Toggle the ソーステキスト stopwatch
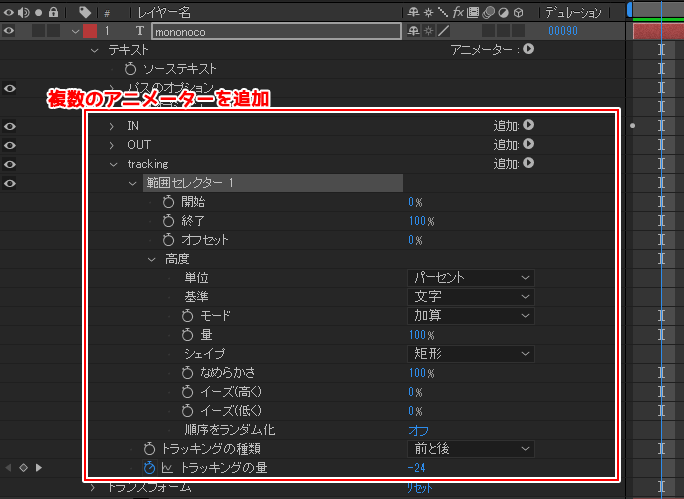The image size is (684, 499). click(x=130, y=69)
